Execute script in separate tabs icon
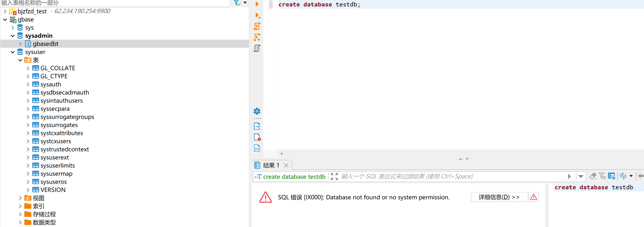This screenshot has height=227, width=644. click(x=257, y=37)
